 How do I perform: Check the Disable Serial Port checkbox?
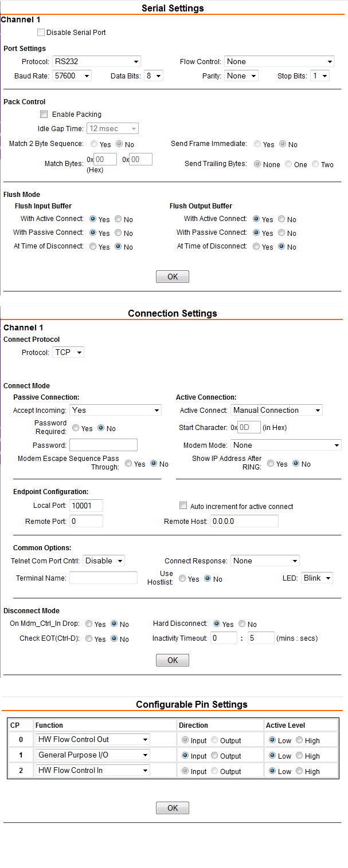click(41, 33)
